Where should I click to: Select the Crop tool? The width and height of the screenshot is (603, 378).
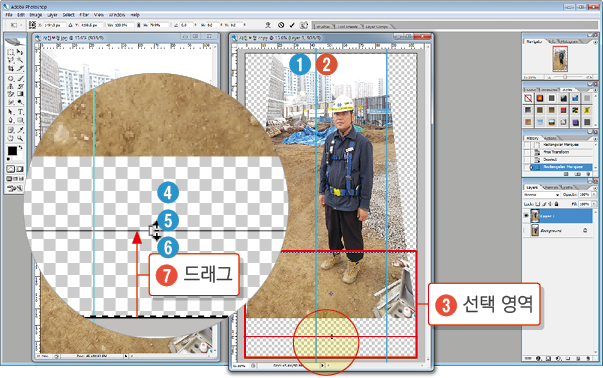point(10,68)
